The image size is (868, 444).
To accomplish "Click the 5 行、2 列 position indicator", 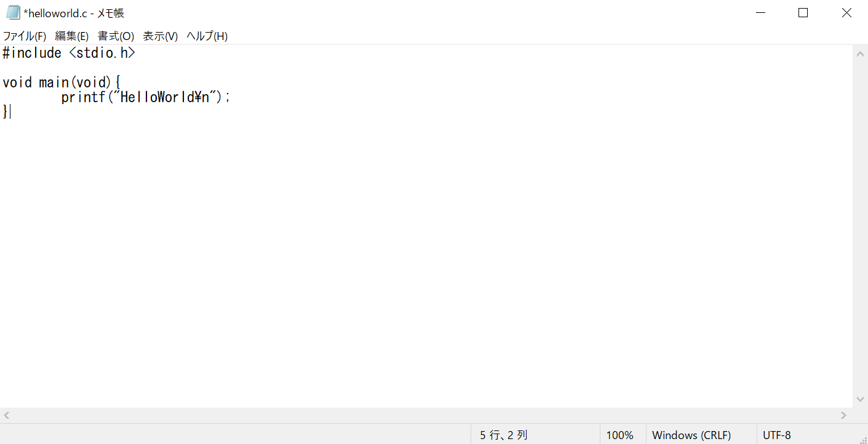I will (x=504, y=435).
